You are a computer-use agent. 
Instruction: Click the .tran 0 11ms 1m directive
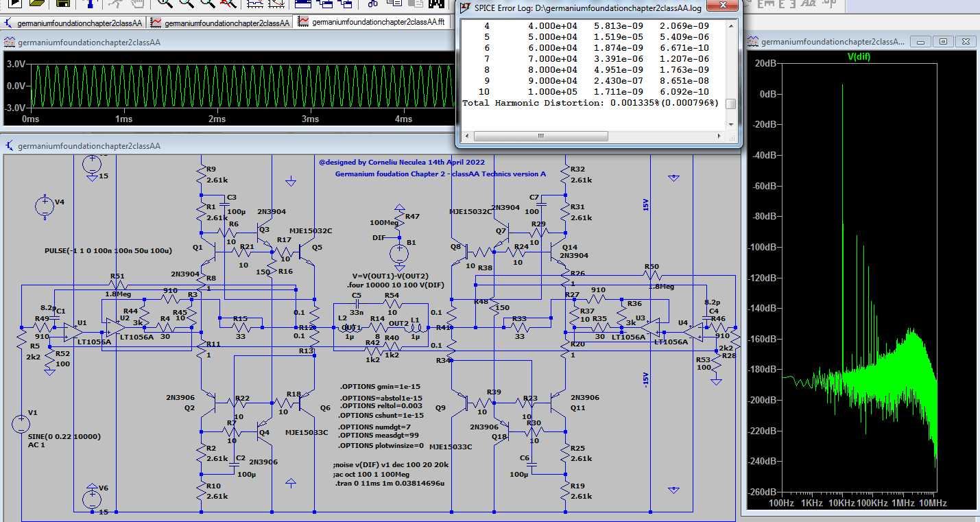389,483
